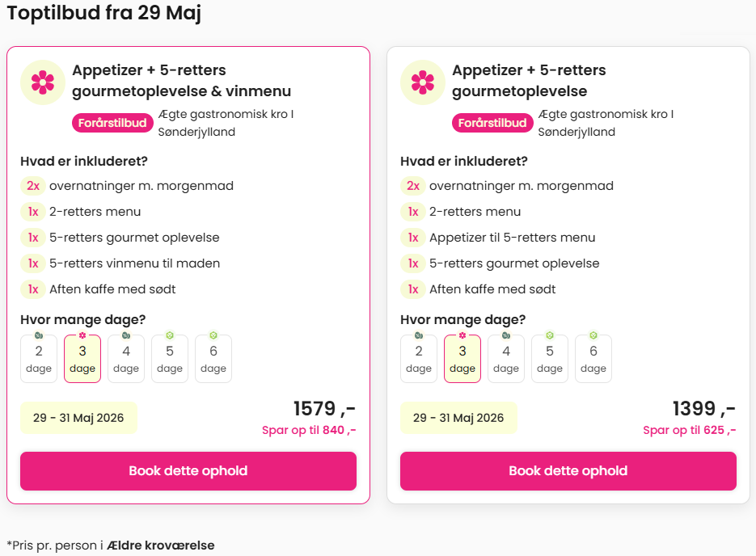
Task: Open the vinmenu offer title
Action: 181,81
